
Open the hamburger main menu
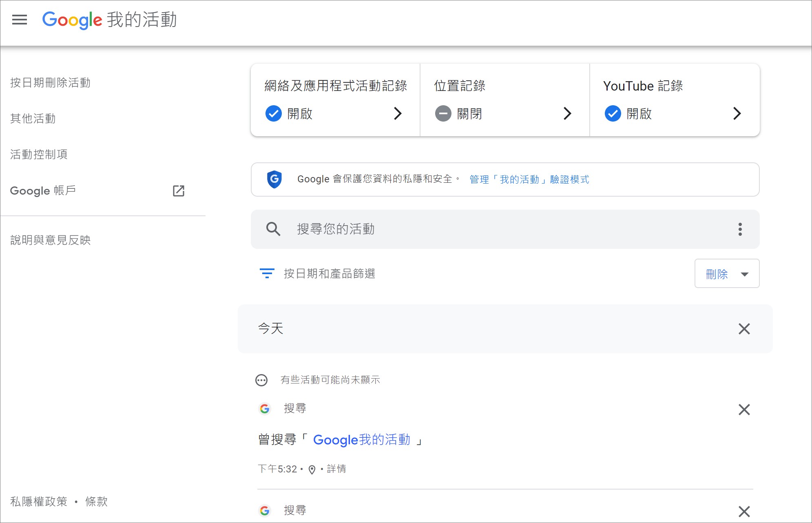[20, 20]
